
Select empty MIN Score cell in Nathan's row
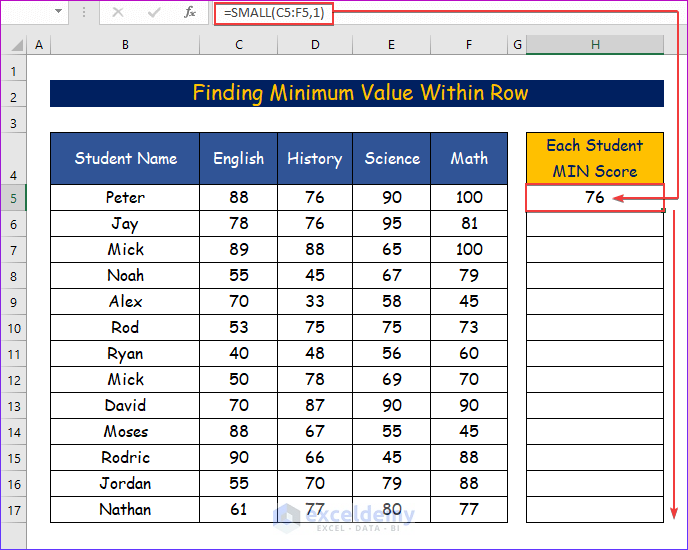(x=595, y=509)
